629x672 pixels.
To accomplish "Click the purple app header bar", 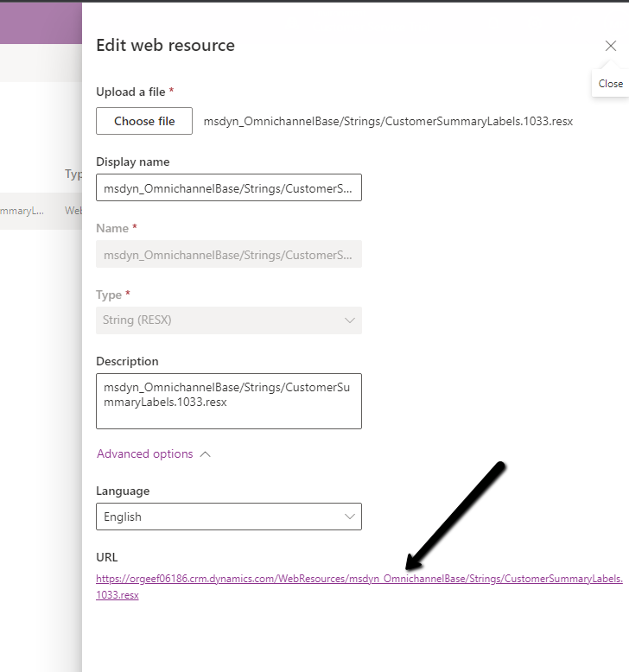I will pos(41,24).
